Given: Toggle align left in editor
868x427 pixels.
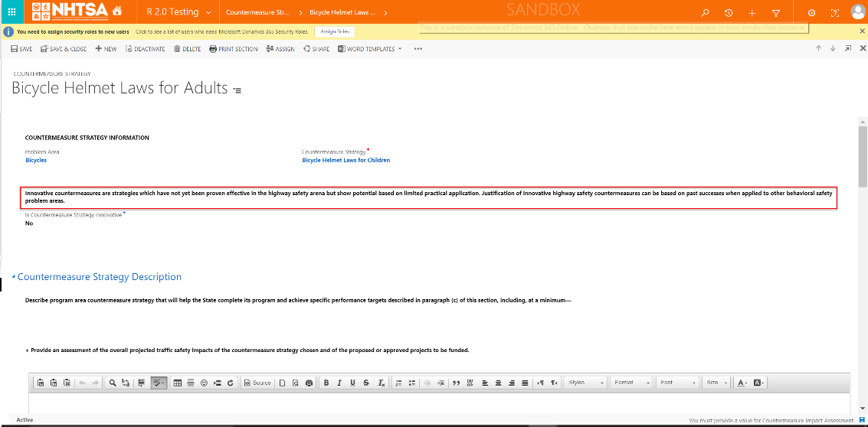Looking at the screenshot, I should pos(486,383).
